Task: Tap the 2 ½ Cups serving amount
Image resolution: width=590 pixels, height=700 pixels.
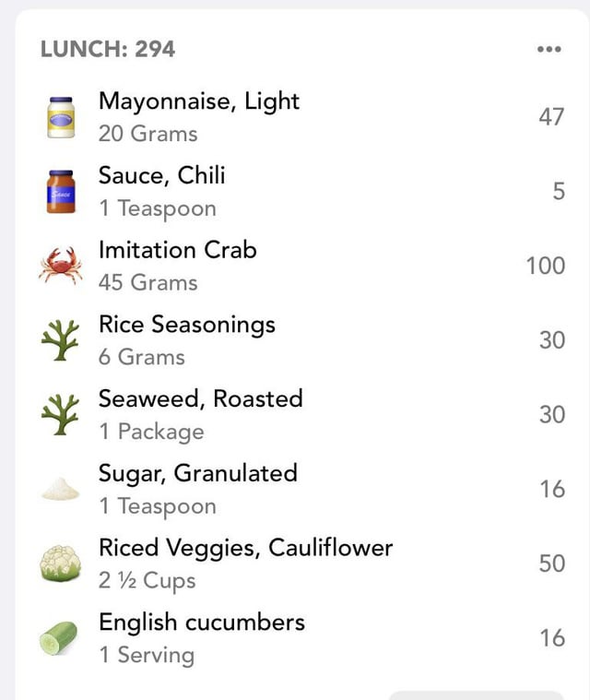Action: 147,580
